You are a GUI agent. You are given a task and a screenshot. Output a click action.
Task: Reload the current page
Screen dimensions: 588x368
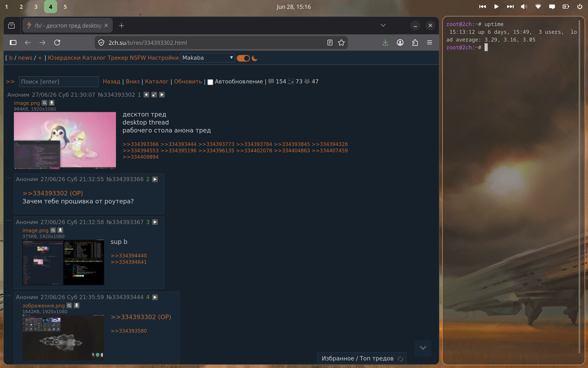pos(57,43)
